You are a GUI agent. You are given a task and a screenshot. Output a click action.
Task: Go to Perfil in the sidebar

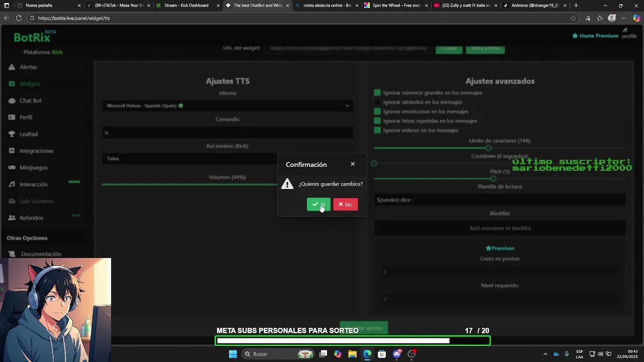(x=26, y=117)
